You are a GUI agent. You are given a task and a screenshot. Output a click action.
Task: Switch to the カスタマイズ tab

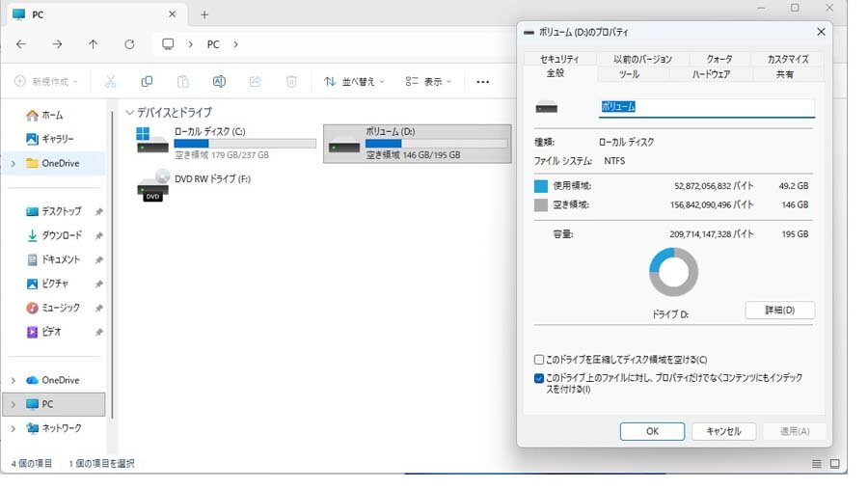pyautogui.click(x=787, y=59)
